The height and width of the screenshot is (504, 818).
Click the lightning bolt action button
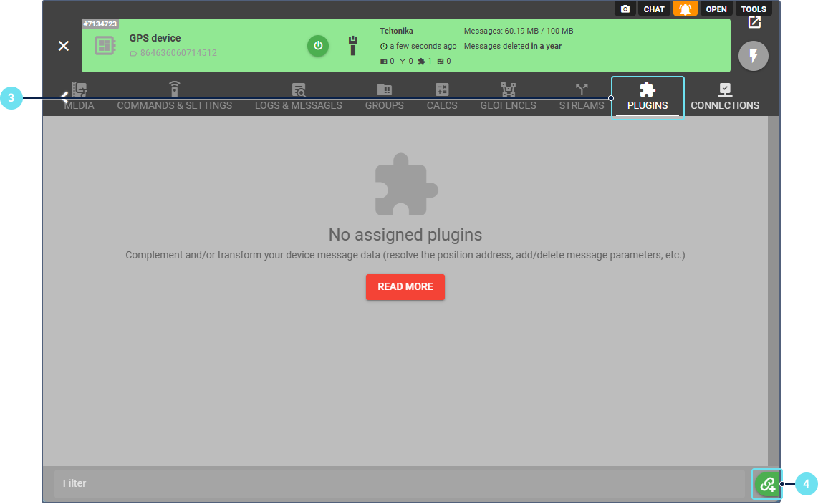[753, 56]
